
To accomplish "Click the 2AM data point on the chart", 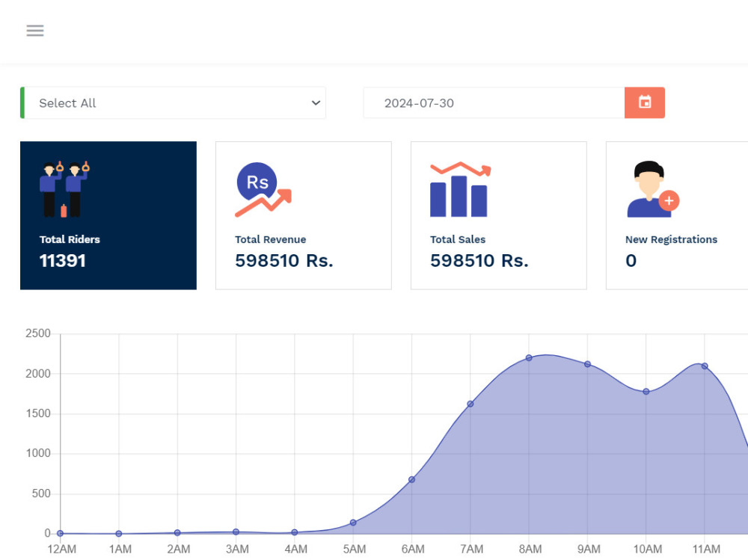I will (x=177, y=533).
